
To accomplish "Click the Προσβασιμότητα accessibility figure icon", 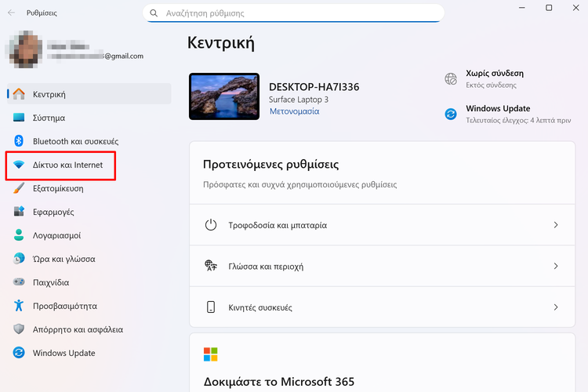I will [20, 306].
